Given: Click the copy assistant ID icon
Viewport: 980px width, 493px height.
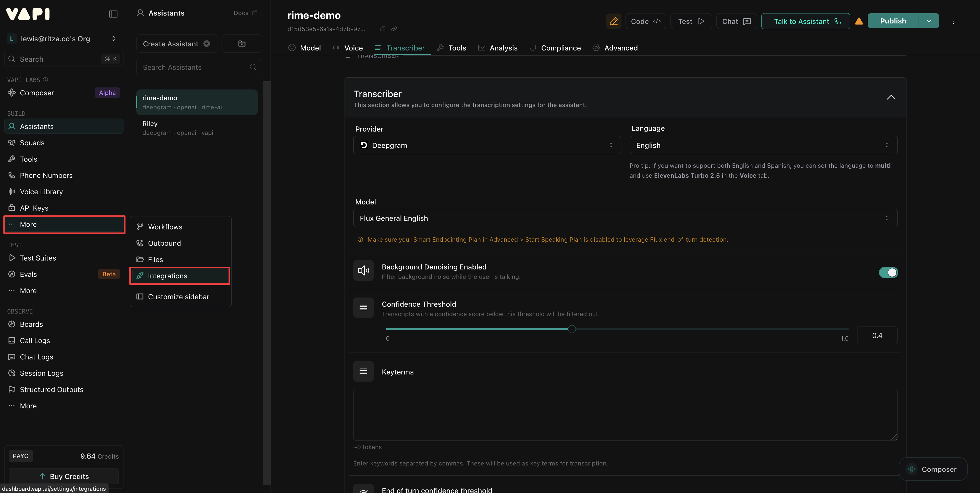Looking at the screenshot, I should click(383, 29).
